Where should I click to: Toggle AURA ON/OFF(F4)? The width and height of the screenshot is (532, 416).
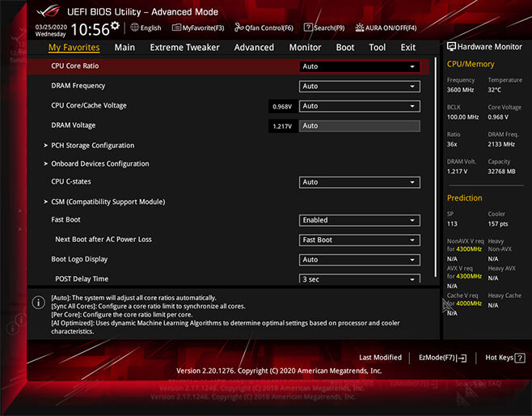click(386, 28)
